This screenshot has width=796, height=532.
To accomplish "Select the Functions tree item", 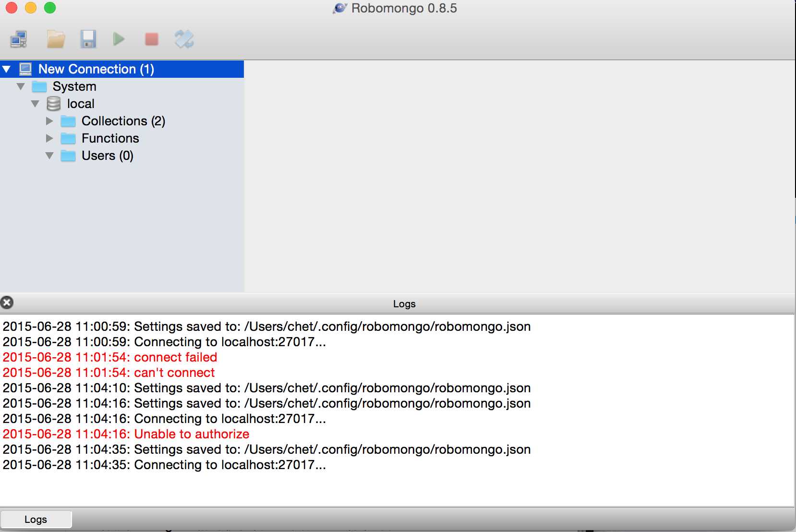I will click(x=110, y=138).
